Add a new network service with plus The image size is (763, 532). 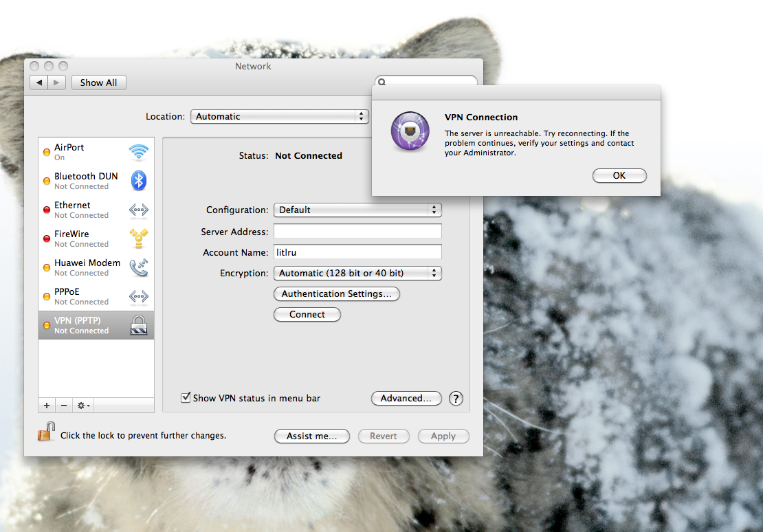[47, 406]
